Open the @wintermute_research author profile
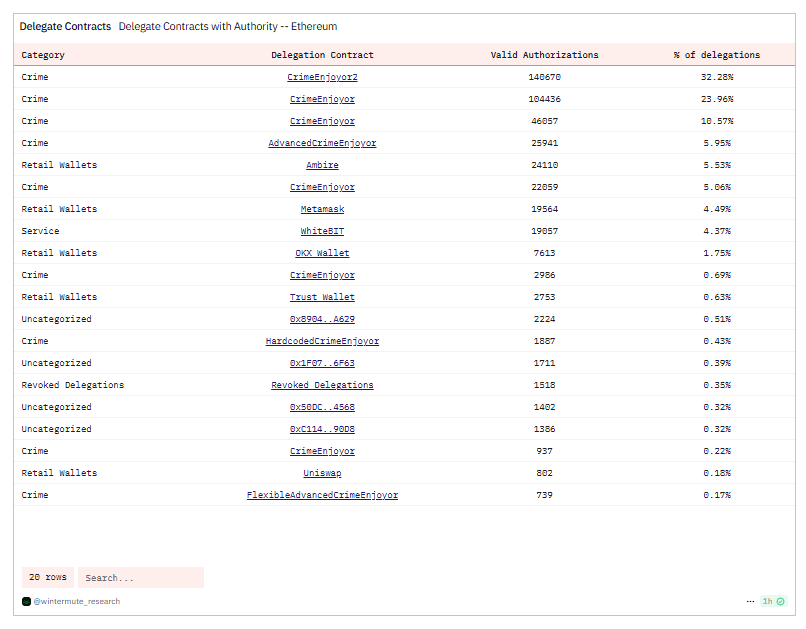The height and width of the screenshot is (629, 806). point(77,601)
